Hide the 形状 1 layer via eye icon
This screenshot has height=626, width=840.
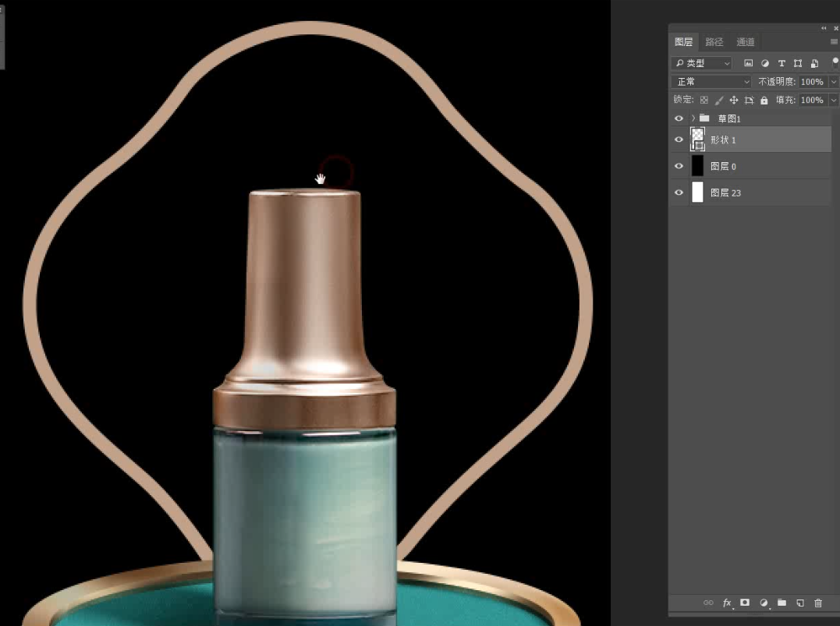click(679, 140)
